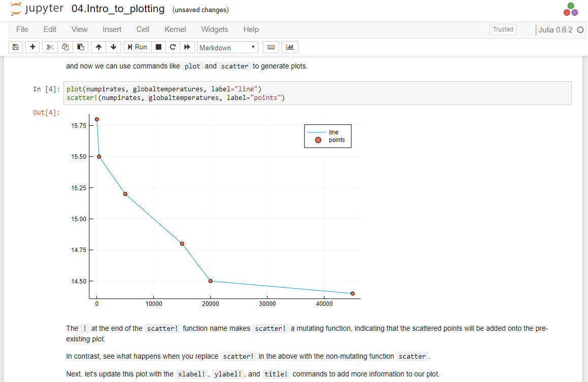588x382 pixels.
Task: Open the File menu
Action: click(x=22, y=29)
